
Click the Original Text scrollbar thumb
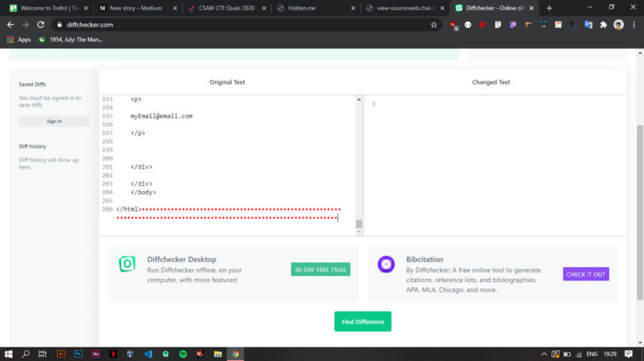pos(359,224)
